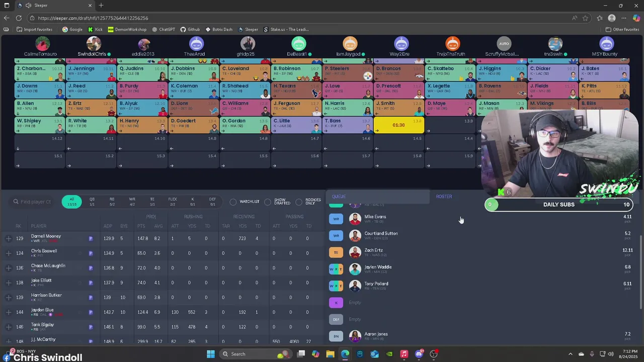This screenshot has height=362, width=644.
Task: Filter players by RB
Action: coord(112,202)
